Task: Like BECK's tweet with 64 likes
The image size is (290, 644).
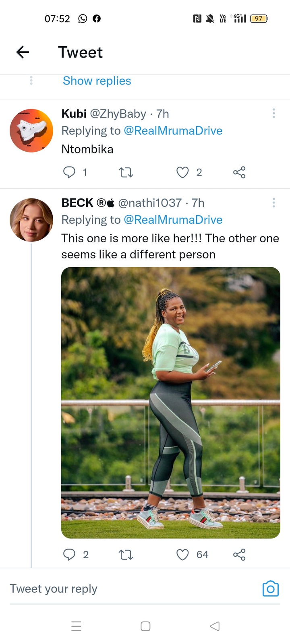Action: coord(182,555)
